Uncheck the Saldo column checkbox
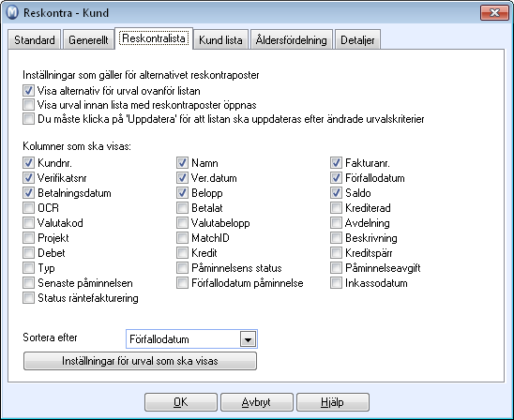The image size is (514, 420). pos(336,192)
